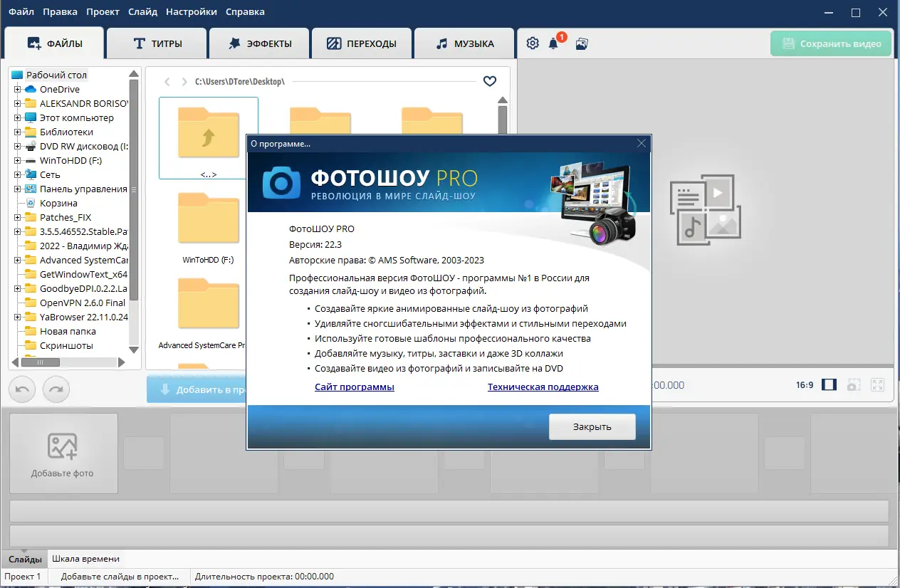This screenshot has width=900, height=588.
Task: Select Скриншоты folder in the tree
Action: [x=66, y=346]
